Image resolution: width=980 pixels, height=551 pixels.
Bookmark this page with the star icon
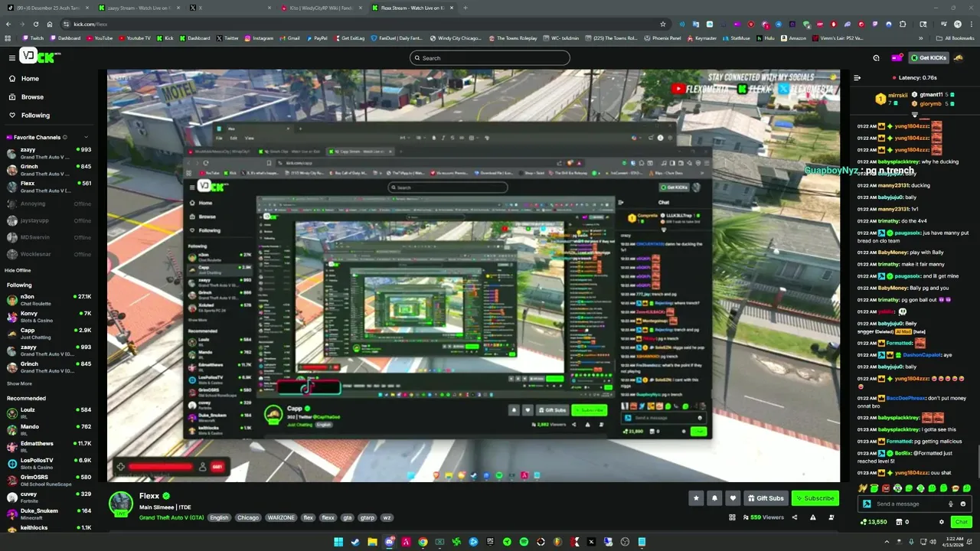click(x=663, y=24)
